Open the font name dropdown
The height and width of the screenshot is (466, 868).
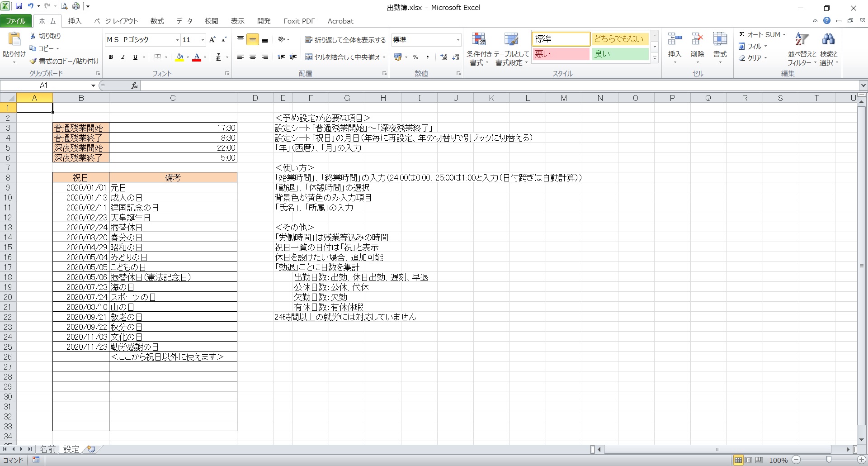(177, 40)
